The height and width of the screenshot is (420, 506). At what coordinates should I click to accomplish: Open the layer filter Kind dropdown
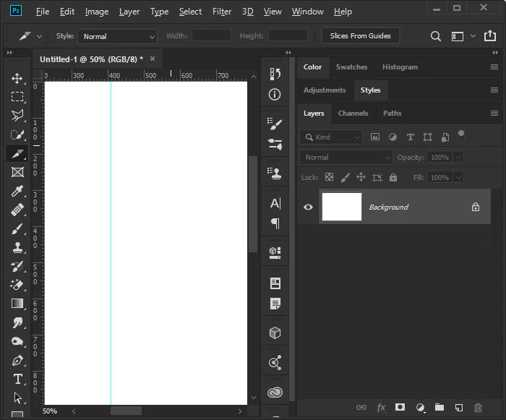(x=331, y=137)
